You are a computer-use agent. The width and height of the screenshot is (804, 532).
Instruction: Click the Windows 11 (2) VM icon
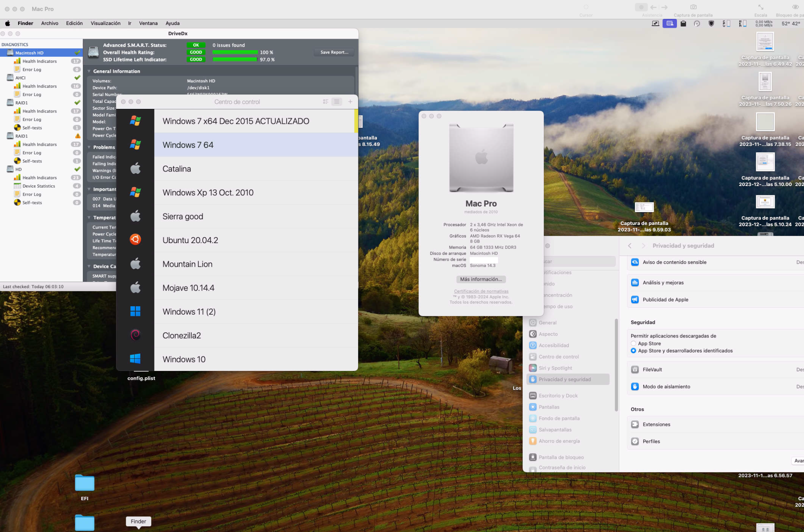click(x=135, y=311)
